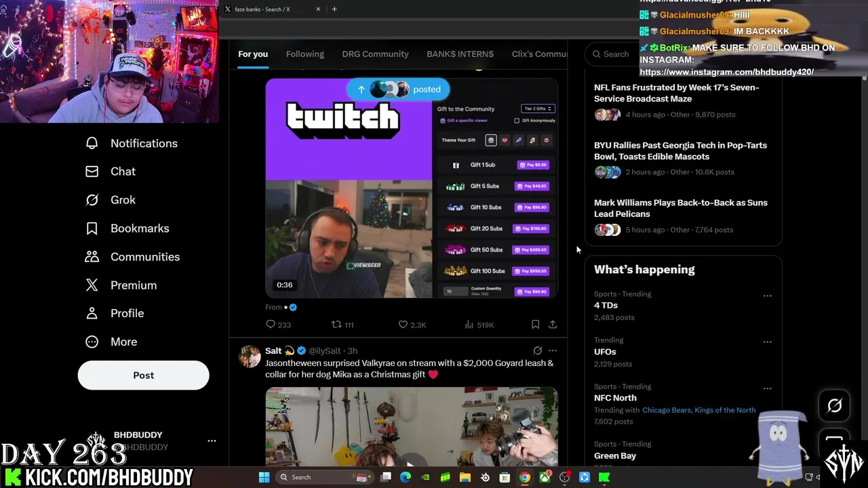Screen dimensions: 868x488
Task: Open a new browser tab
Action: click(334, 9)
